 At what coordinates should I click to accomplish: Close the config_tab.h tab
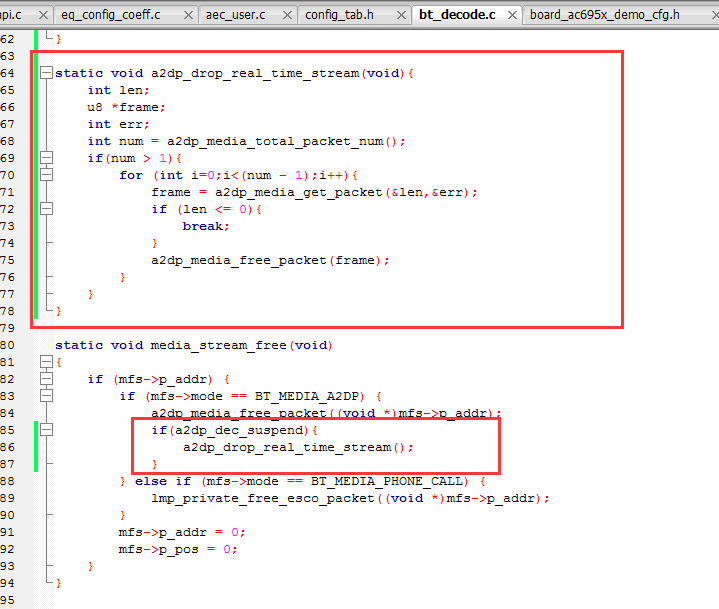click(401, 16)
